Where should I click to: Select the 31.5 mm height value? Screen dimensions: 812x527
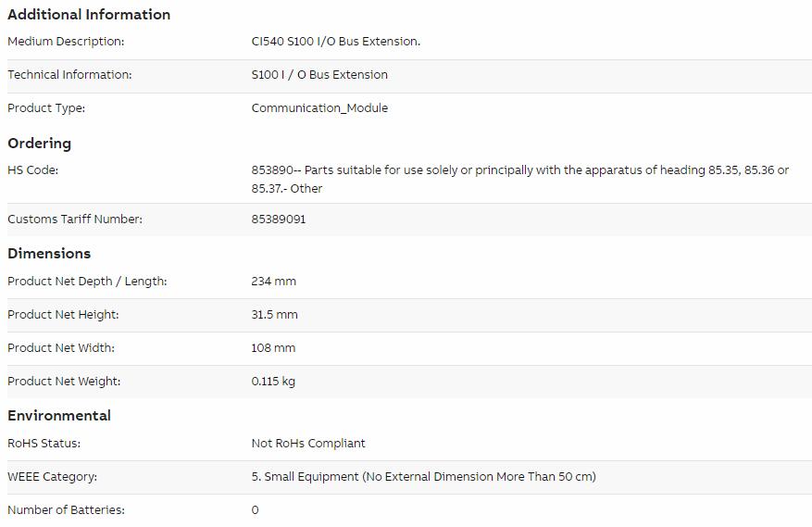[x=274, y=315]
